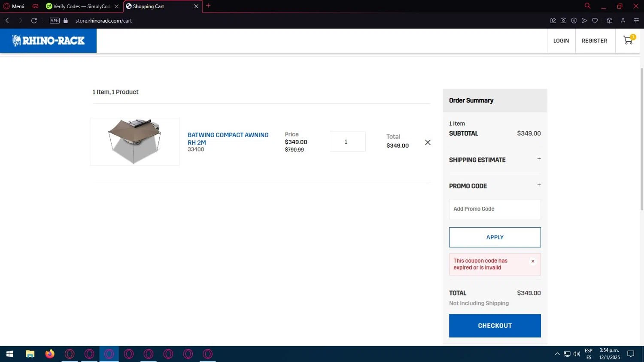644x362 pixels.
Task: Reload the current page
Action: 34,21
